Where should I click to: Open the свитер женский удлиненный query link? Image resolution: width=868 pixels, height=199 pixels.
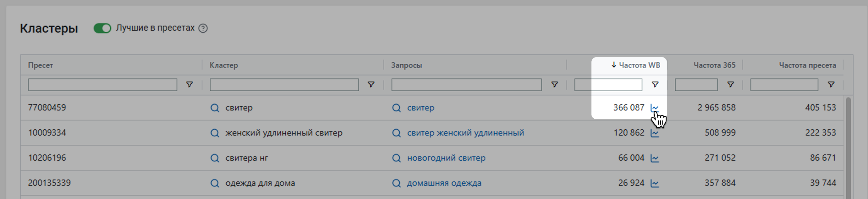coord(465,133)
